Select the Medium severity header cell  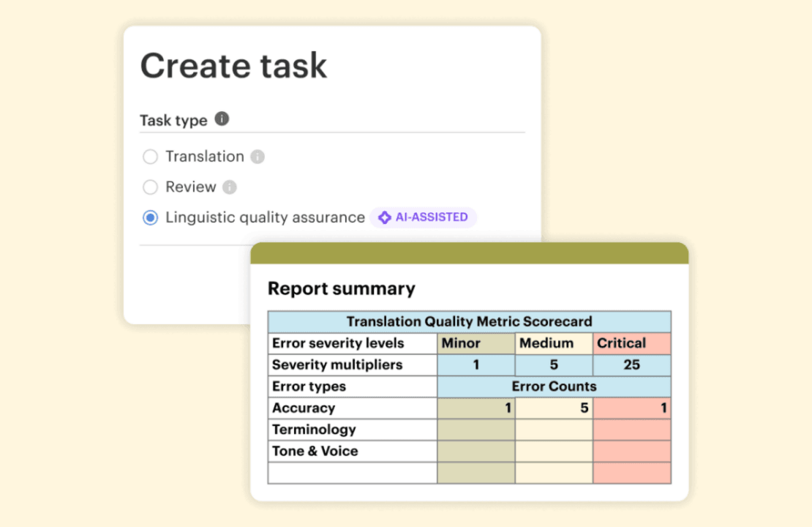(x=554, y=343)
